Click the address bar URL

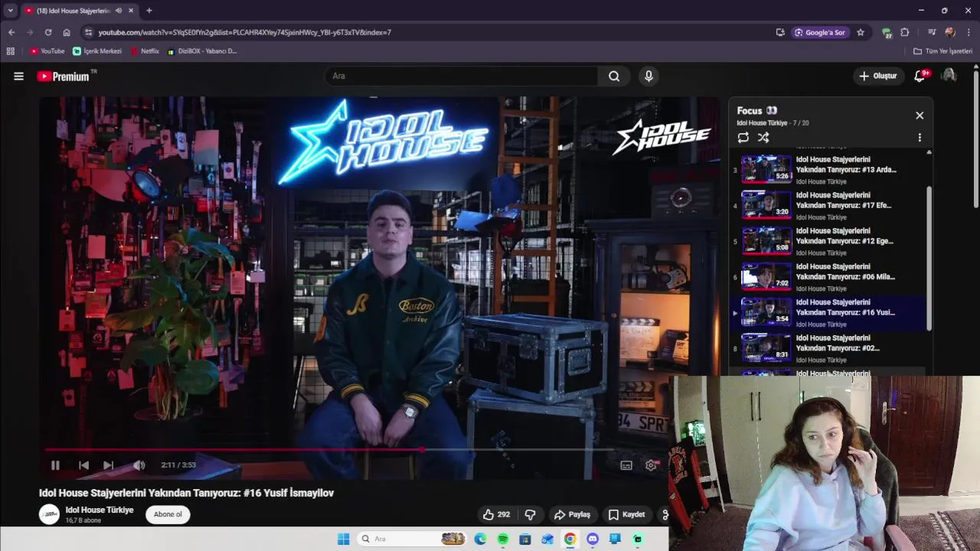click(x=245, y=32)
